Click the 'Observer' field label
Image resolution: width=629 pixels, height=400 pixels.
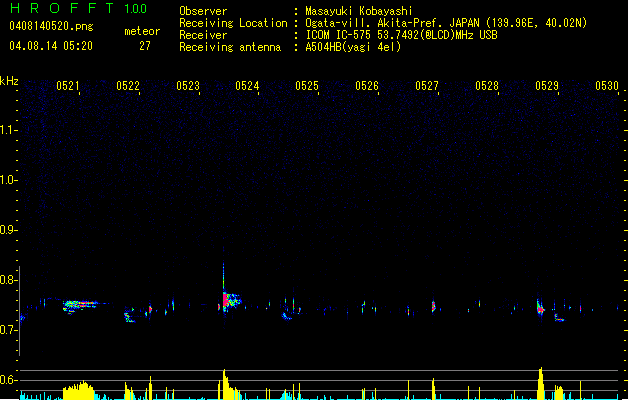tap(203, 11)
